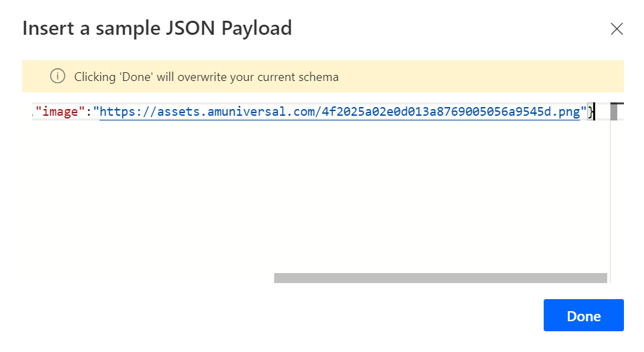This screenshot has height=352, width=644.
Task: Click the comma before the "image" key
Action: pos(33,114)
